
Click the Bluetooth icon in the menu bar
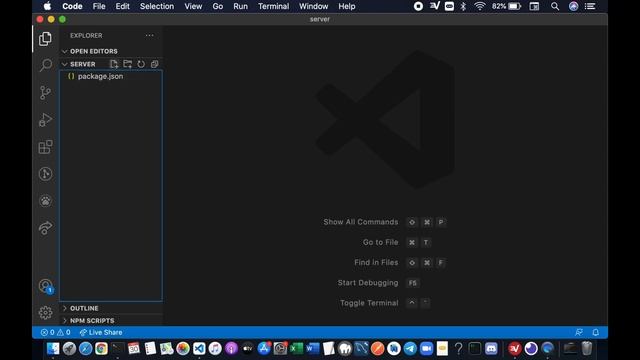tap(463, 6)
